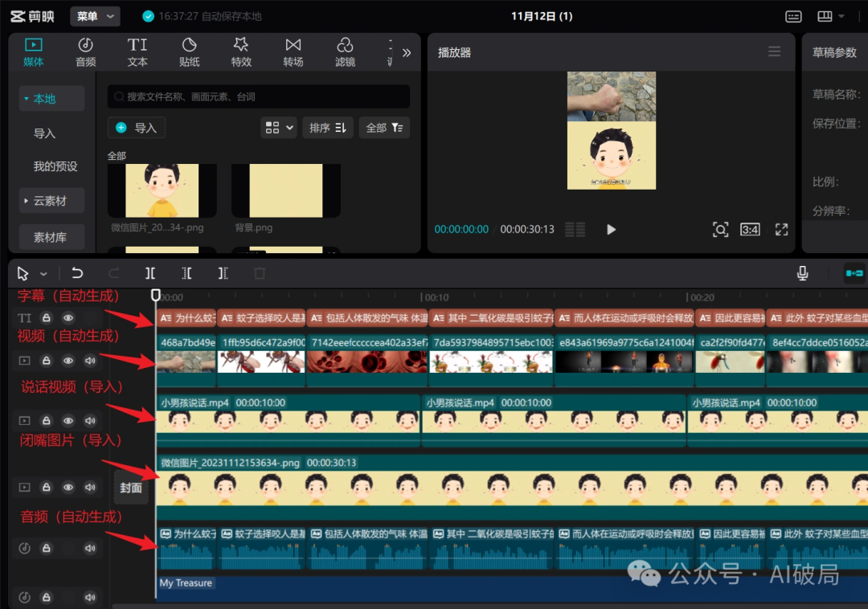Screen dimensions: 868x609
Task: Lock the subtitle text track
Action: 47,317
